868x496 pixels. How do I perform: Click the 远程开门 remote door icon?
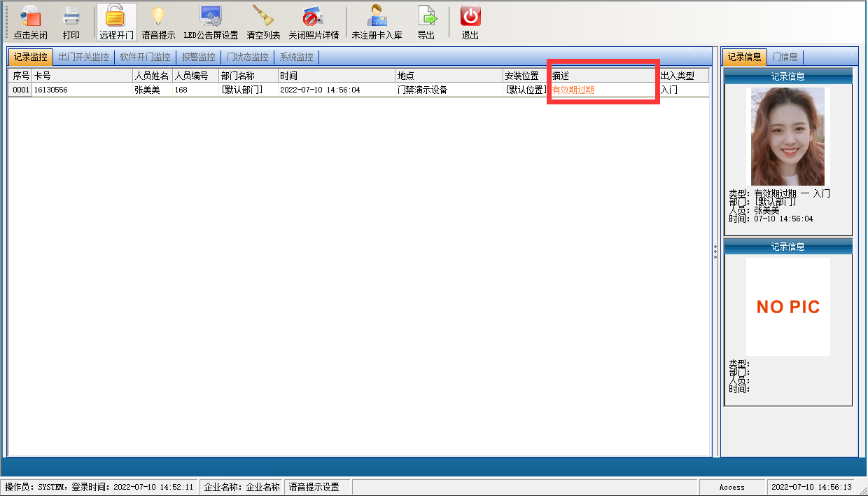[116, 17]
